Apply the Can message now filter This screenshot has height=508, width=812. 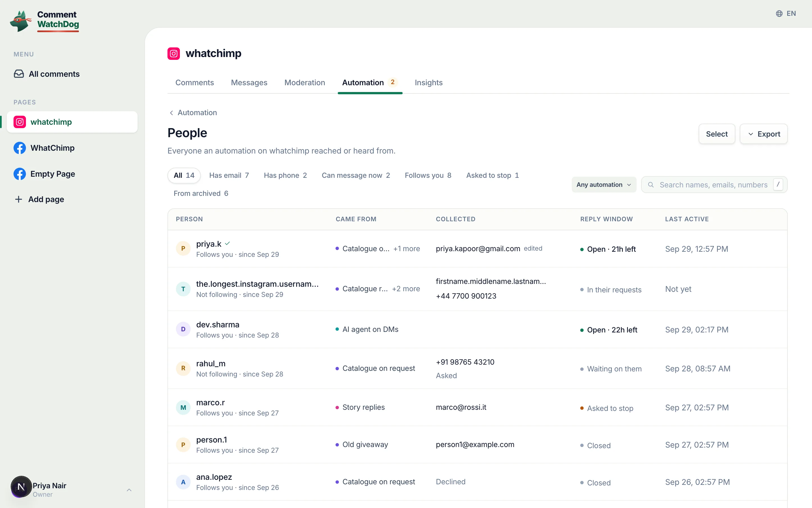click(356, 175)
